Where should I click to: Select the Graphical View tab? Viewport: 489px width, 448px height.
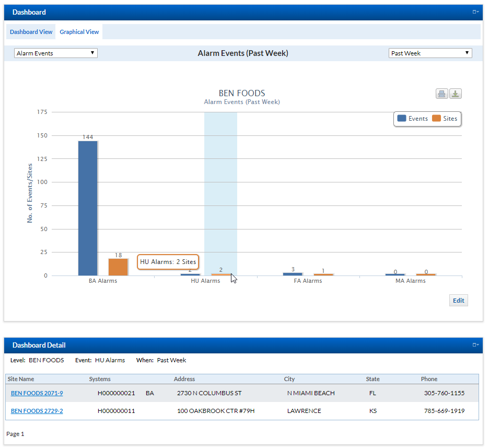(x=79, y=32)
